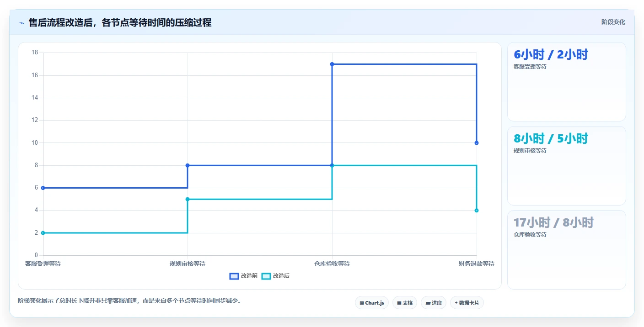Screen dimensions: 644x327
Task: Click the 进度 chip
Action: pyautogui.click(x=433, y=303)
